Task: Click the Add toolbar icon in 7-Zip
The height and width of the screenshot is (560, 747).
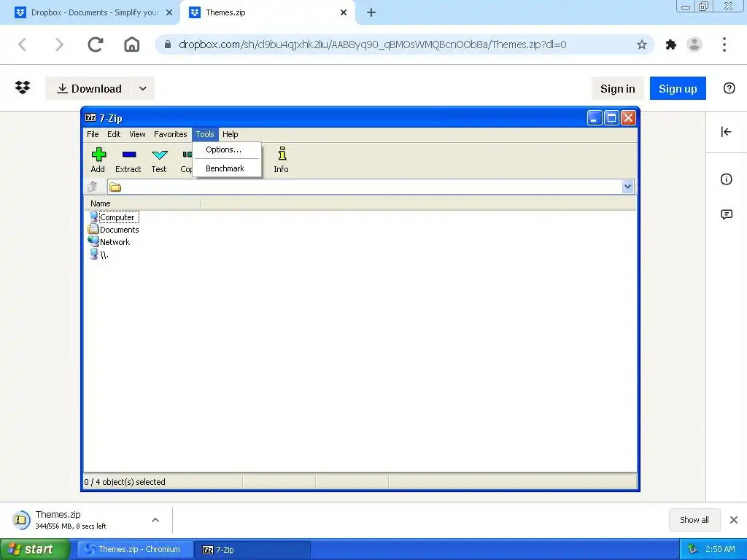Action: point(98,155)
